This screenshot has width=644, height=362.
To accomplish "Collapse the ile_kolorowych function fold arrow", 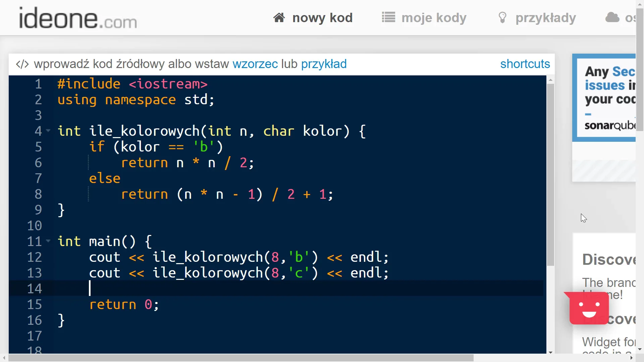I will (x=48, y=130).
